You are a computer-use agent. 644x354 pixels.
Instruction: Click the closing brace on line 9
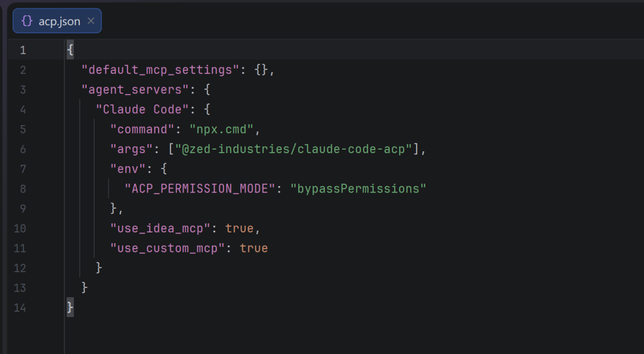(x=113, y=209)
